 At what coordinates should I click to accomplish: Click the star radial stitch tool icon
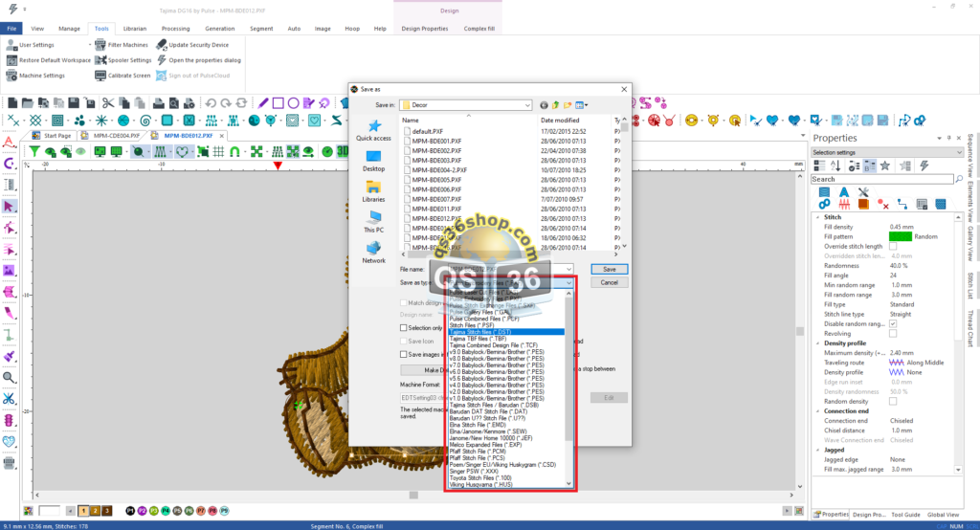click(x=101, y=120)
